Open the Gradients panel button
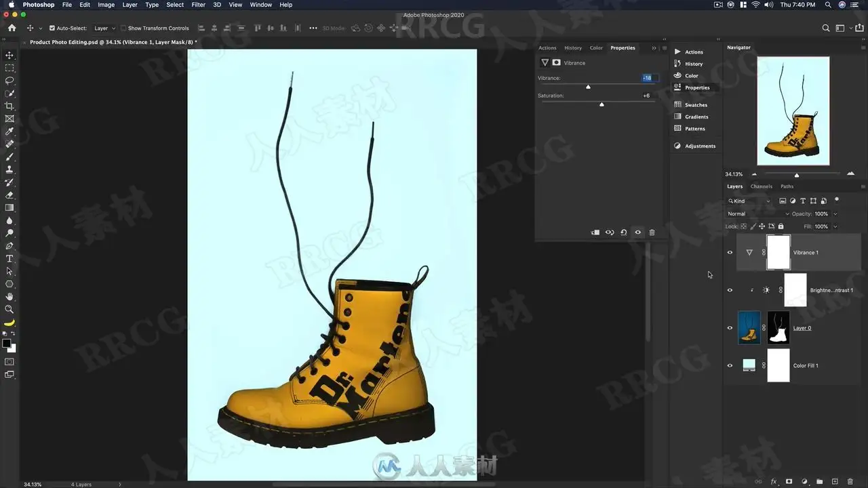Viewport: 868px width, 488px height. [691, 117]
